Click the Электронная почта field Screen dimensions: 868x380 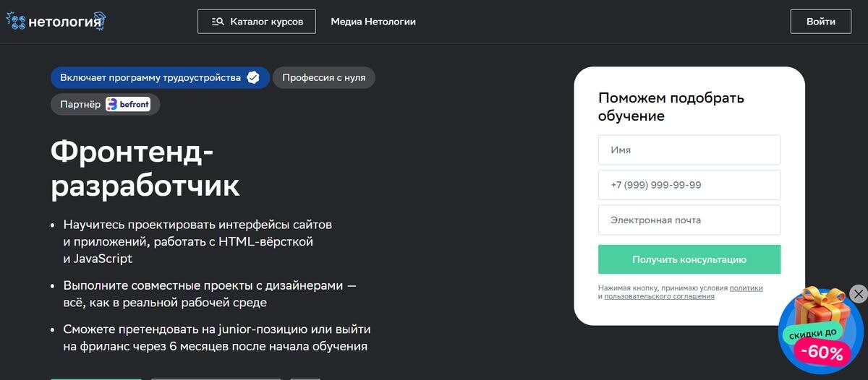[x=689, y=220]
